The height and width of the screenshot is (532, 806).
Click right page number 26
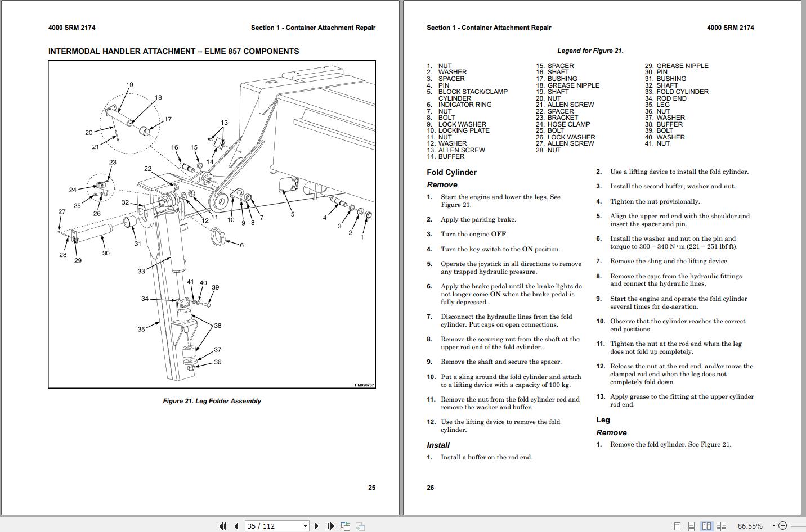click(430, 488)
